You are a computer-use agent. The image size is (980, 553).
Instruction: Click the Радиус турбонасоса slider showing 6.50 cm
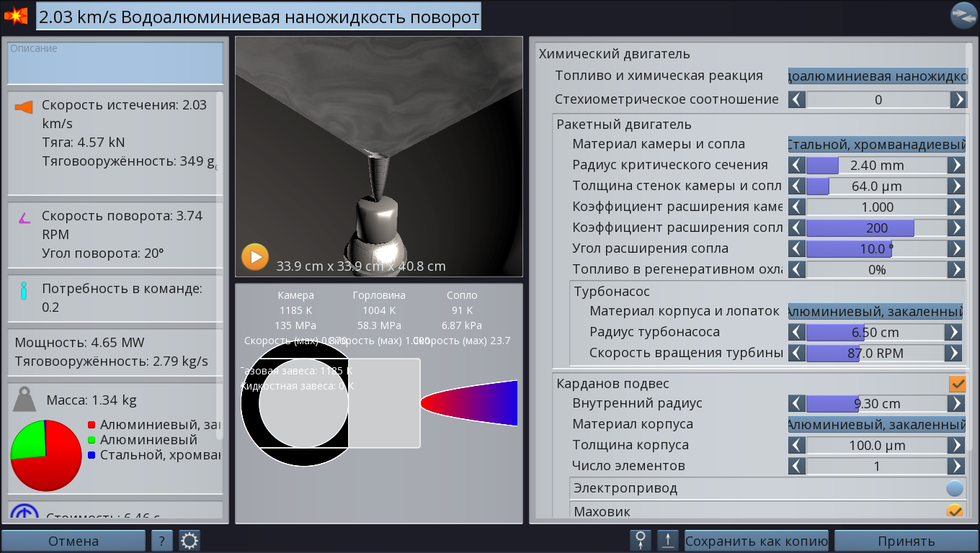point(875,333)
